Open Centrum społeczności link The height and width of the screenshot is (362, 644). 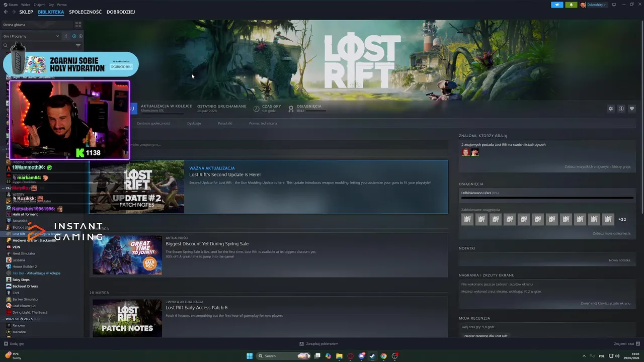153,123
